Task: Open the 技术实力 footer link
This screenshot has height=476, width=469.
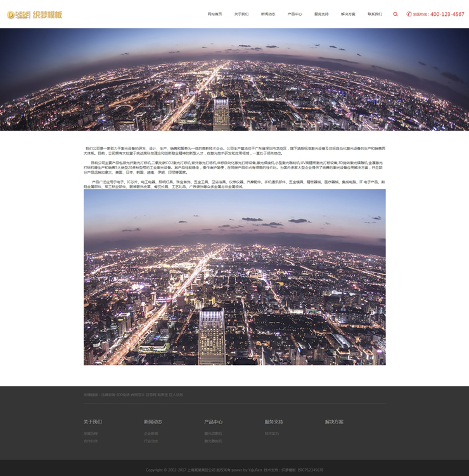Action: point(272,434)
